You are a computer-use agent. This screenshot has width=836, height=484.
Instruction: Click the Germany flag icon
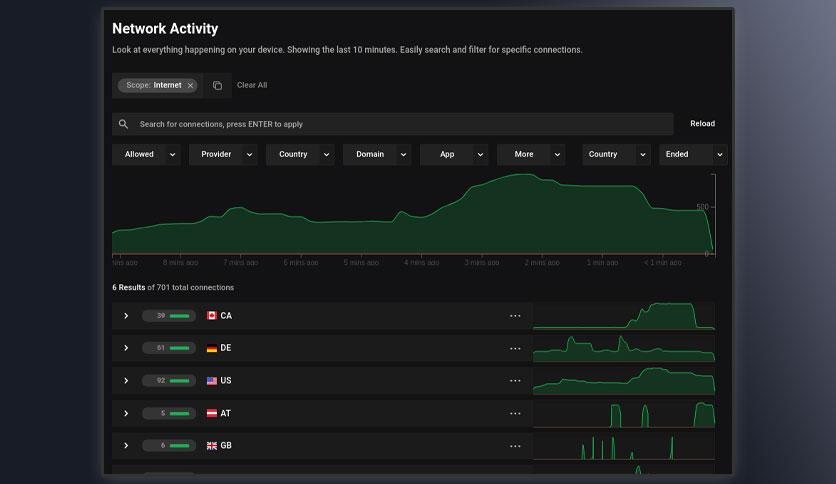coord(212,348)
